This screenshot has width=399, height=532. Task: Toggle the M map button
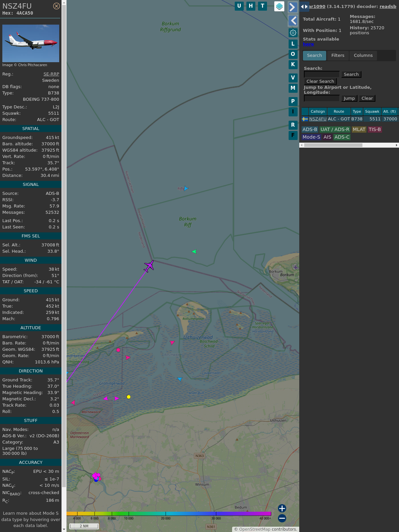pyautogui.click(x=293, y=88)
